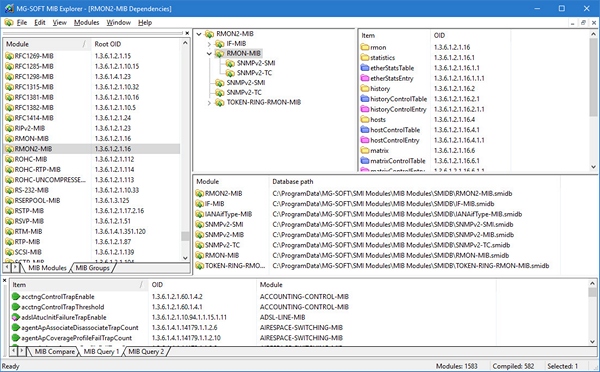This screenshot has width=600, height=372.
Task: Click acctngControlTrapEnable green leaf icon
Action: click(15, 297)
